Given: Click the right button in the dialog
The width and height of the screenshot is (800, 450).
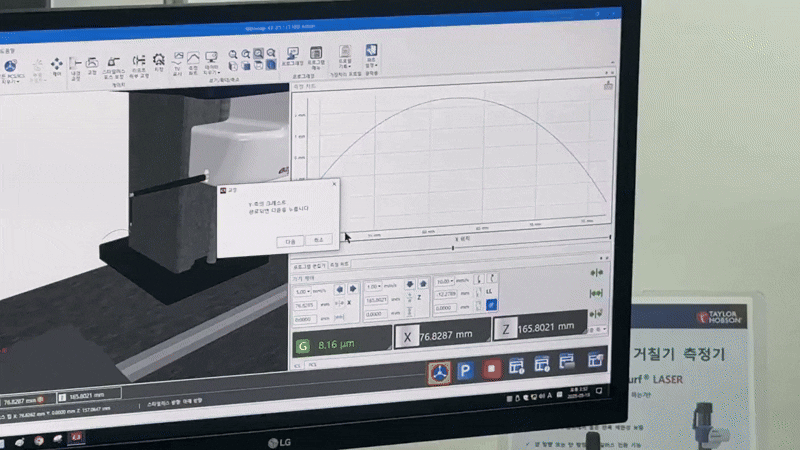Looking at the screenshot, I should click(x=318, y=239).
